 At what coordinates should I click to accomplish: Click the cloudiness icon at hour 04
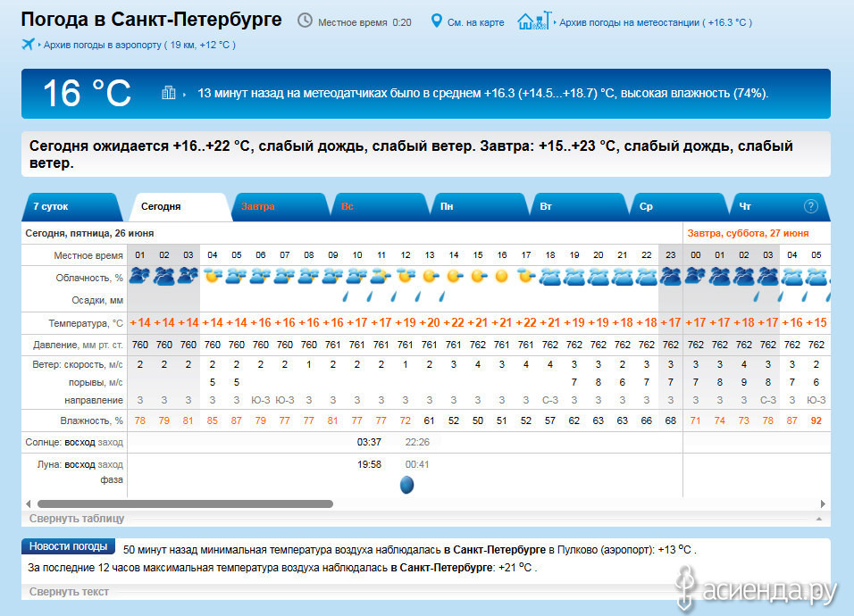click(x=213, y=277)
